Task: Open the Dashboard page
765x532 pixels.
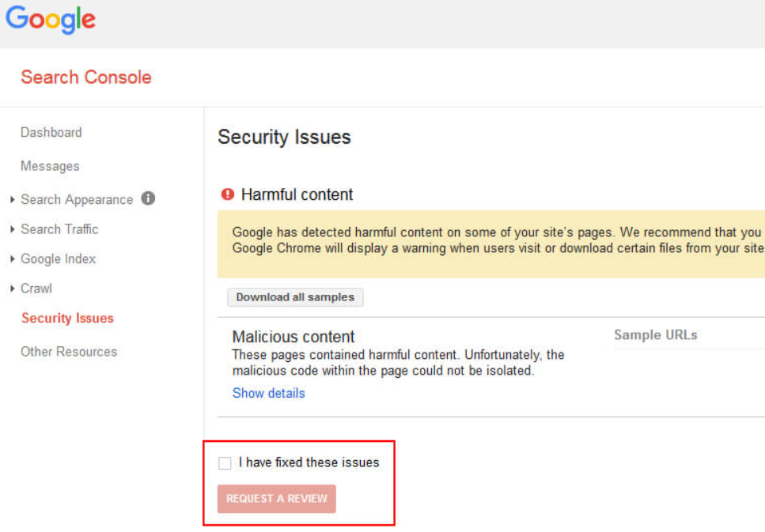Action: click(x=51, y=132)
